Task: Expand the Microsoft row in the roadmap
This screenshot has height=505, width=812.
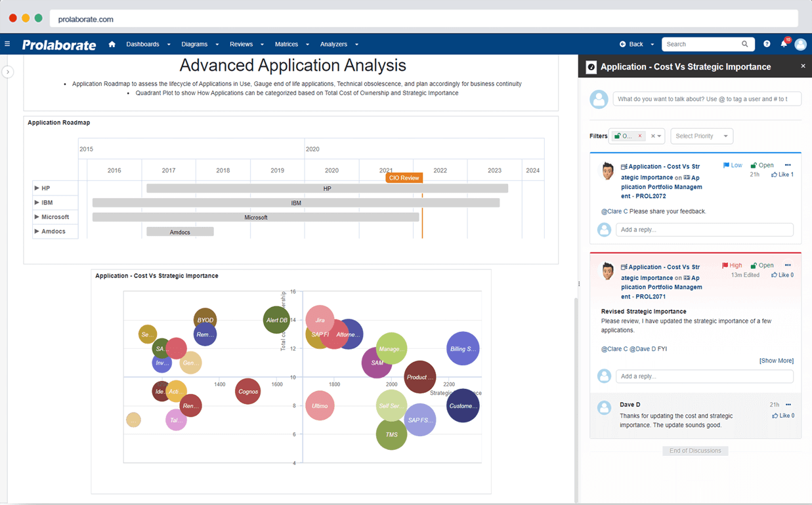Action: click(x=37, y=217)
